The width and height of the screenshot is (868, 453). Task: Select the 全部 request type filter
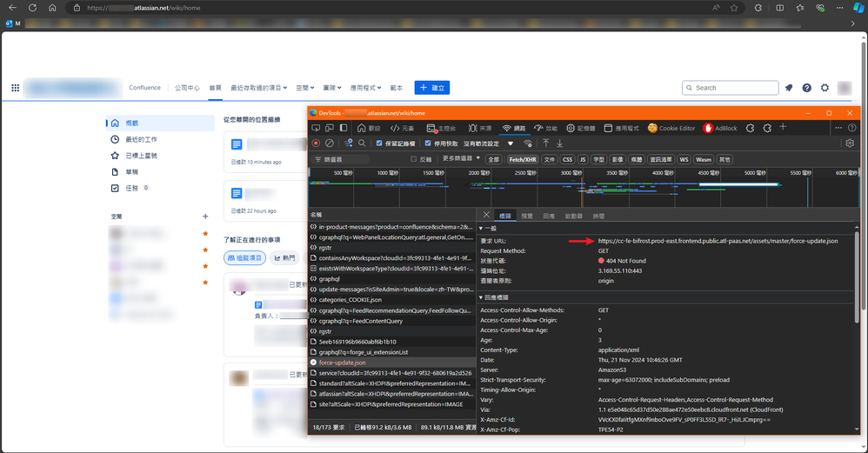493,159
